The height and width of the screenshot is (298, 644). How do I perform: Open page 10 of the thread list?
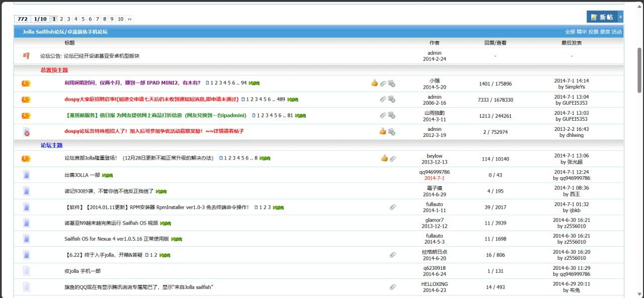tap(120, 19)
